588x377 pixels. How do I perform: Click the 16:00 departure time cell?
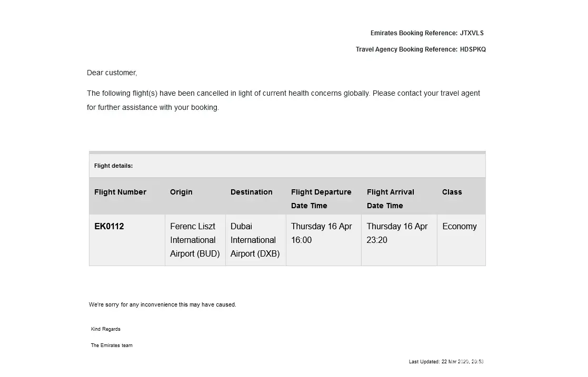[322, 233]
